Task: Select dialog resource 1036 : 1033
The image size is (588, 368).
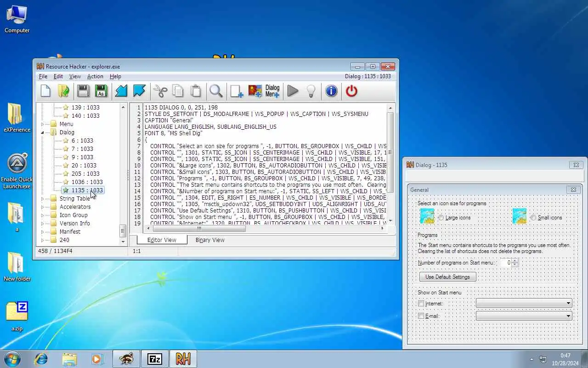Action: (x=87, y=182)
